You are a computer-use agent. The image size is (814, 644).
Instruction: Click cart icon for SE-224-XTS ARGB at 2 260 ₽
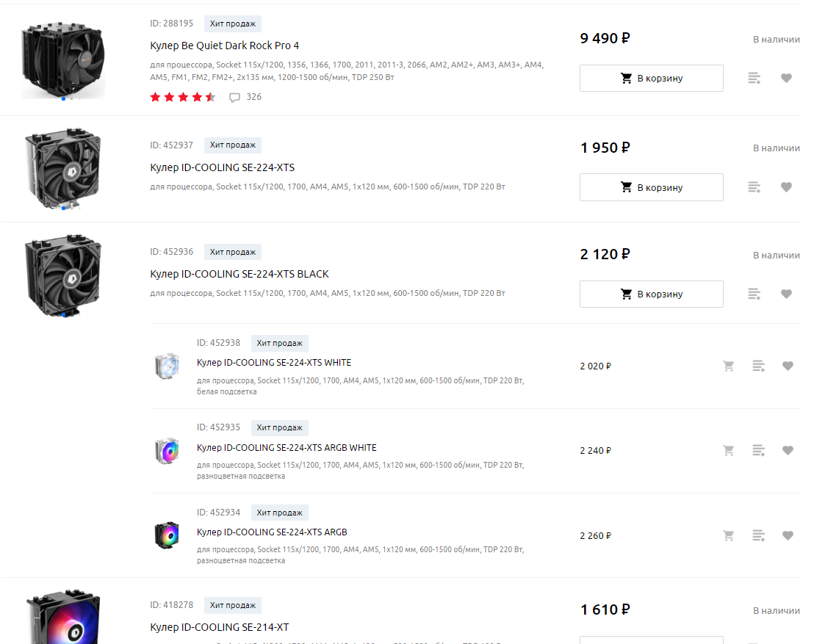click(729, 535)
